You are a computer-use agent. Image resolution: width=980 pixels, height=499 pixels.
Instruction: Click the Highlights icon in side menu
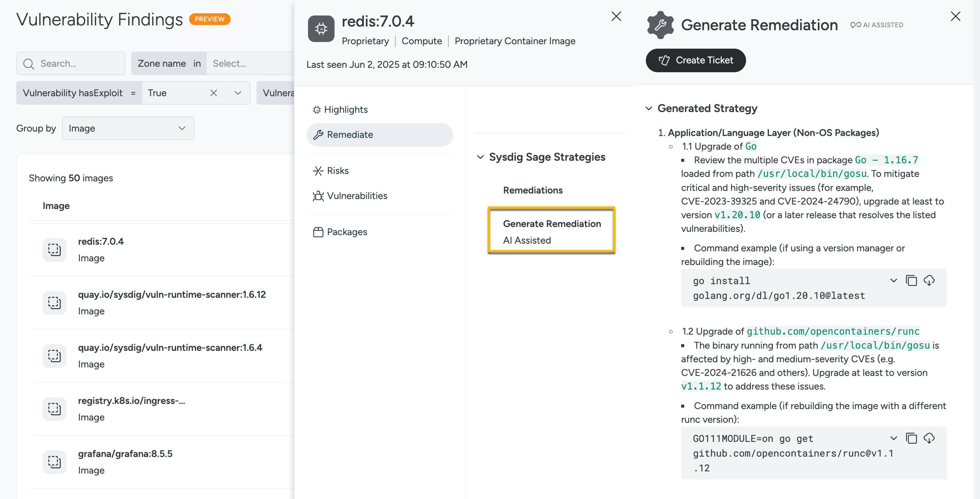coord(316,109)
